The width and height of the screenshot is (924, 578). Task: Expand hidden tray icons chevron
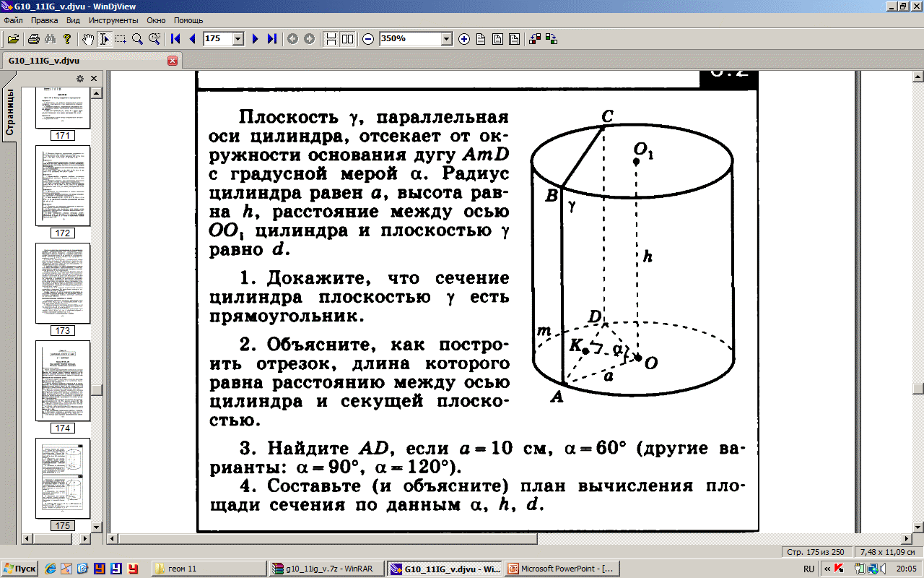tap(826, 569)
